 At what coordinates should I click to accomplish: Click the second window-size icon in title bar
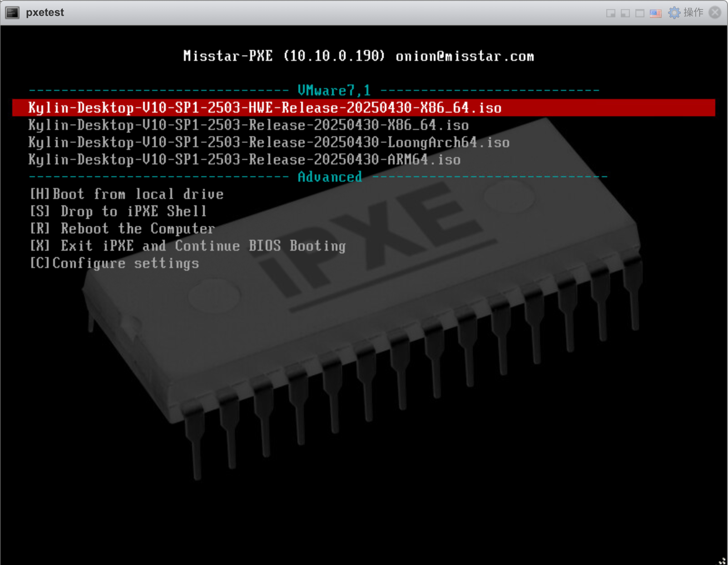[625, 13]
